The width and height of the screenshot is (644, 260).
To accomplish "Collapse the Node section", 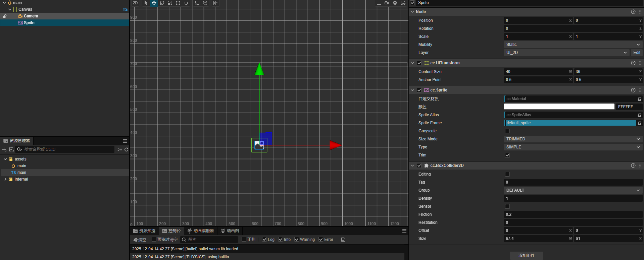I will 412,12.
